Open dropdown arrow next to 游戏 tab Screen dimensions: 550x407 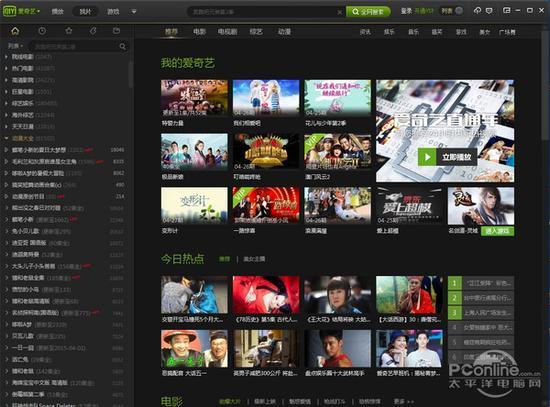134,12
